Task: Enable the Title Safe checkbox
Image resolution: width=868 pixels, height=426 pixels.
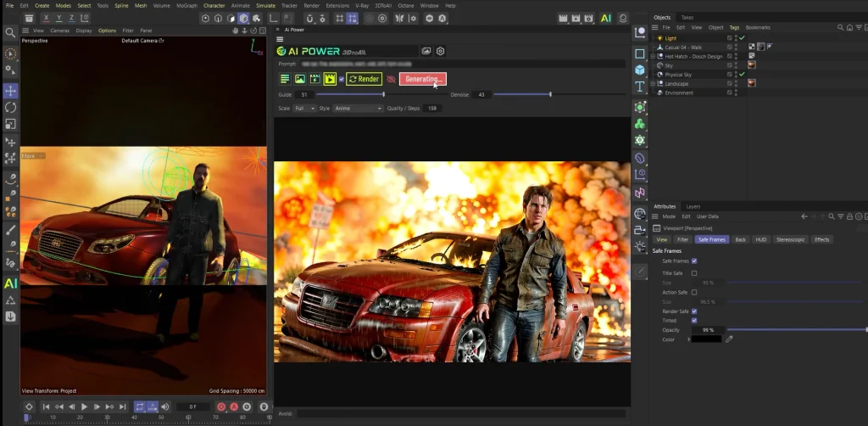Action: (694, 273)
